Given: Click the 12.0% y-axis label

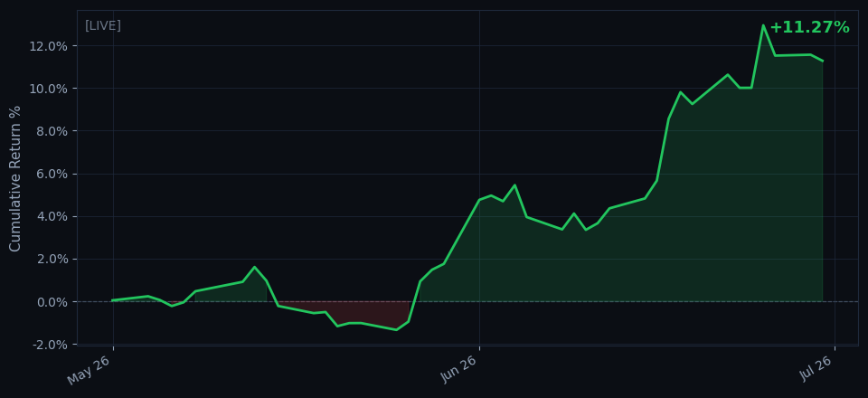Looking at the screenshot, I should click(x=49, y=46).
